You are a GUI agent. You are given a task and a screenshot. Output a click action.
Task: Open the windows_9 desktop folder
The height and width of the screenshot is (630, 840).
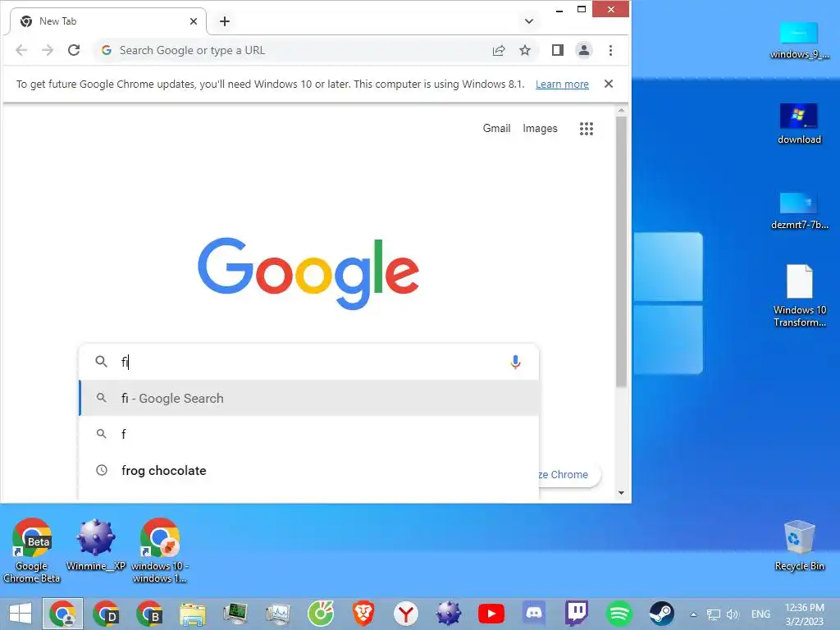799,40
